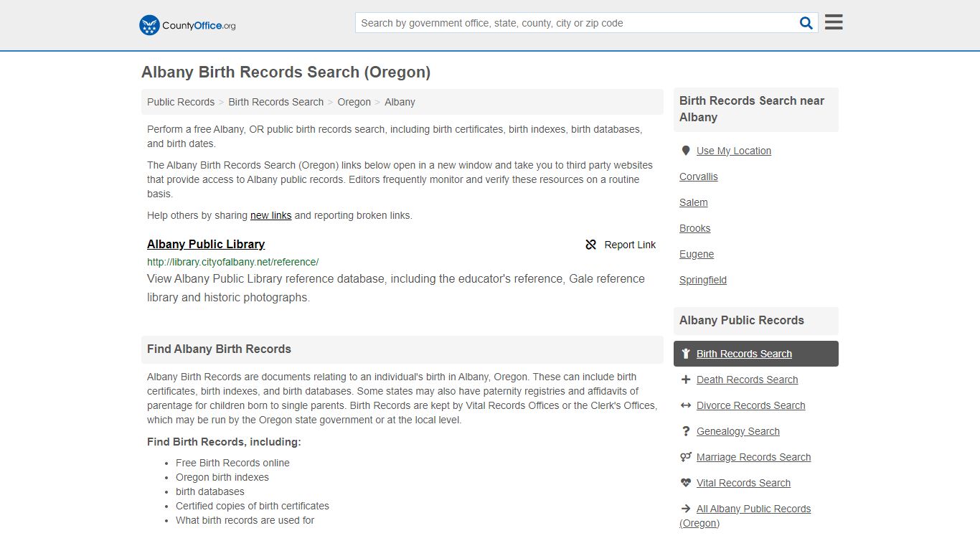Open Birth Records Search breadcrumb
Image resolution: width=980 pixels, height=551 pixels.
pyautogui.click(x=276, y=102)
